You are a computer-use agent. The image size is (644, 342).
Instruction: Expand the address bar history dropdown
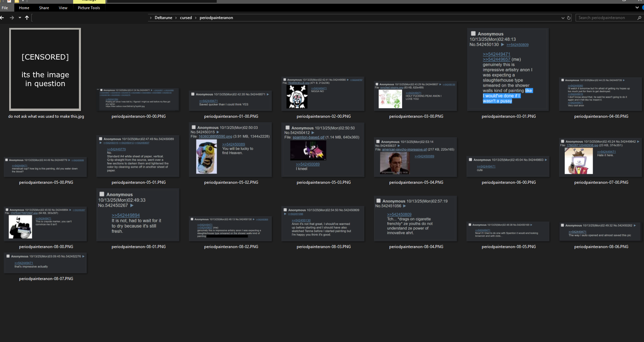coord(563,18)
